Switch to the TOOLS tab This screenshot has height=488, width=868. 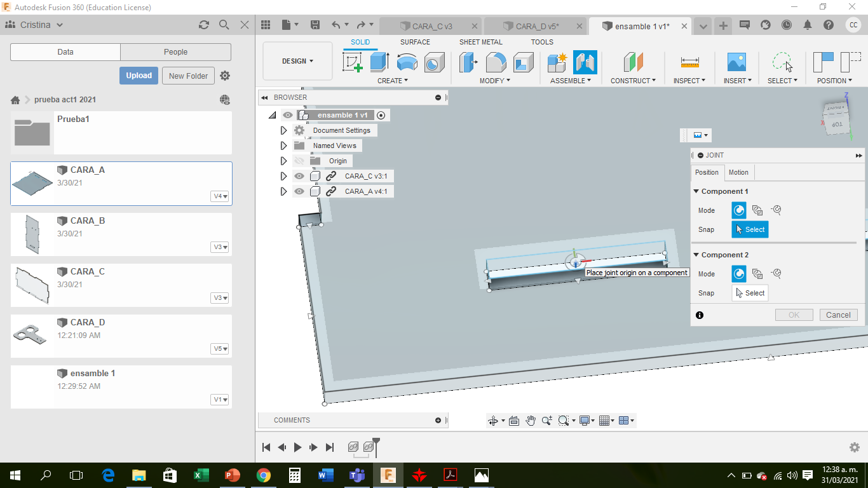[542, 42]
